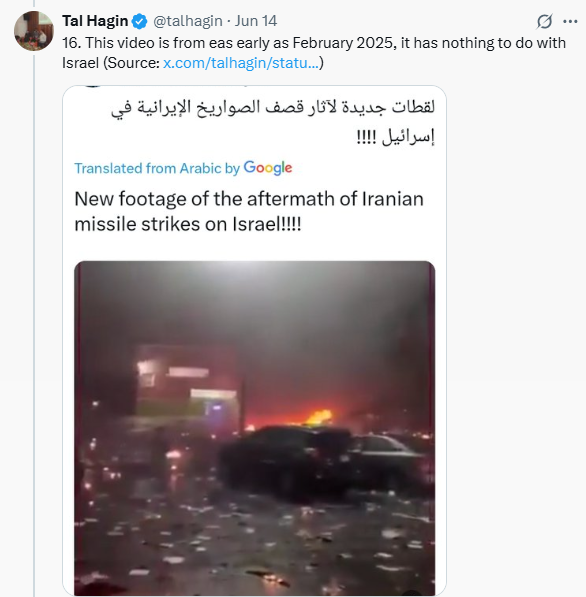Click the Arabic text of the quoted post
The height and width of the screenshot is (597, 586).
[x=273, y=122]
